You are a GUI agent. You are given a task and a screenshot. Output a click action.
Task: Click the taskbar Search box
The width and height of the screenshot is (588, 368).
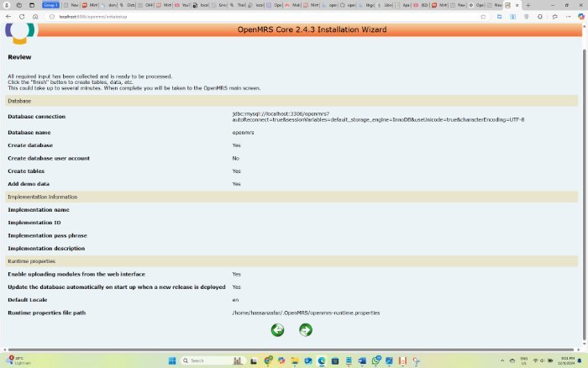click(x=206, y=360)
